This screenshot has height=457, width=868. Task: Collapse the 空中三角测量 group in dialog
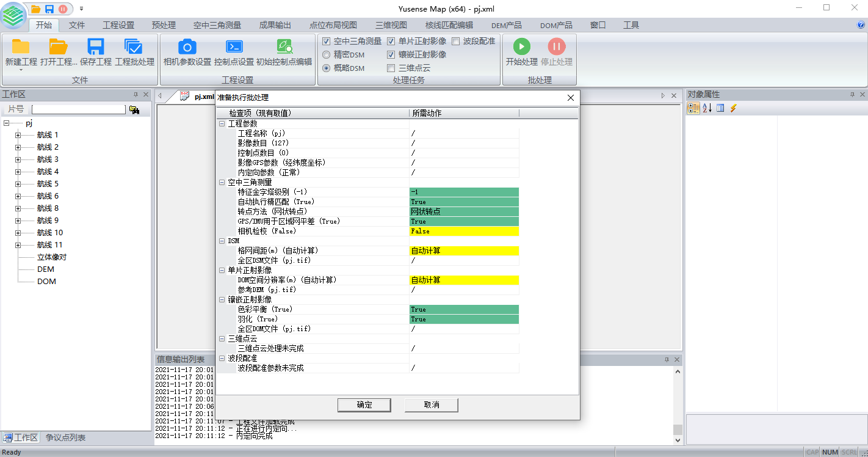click(x=222, y=182)
